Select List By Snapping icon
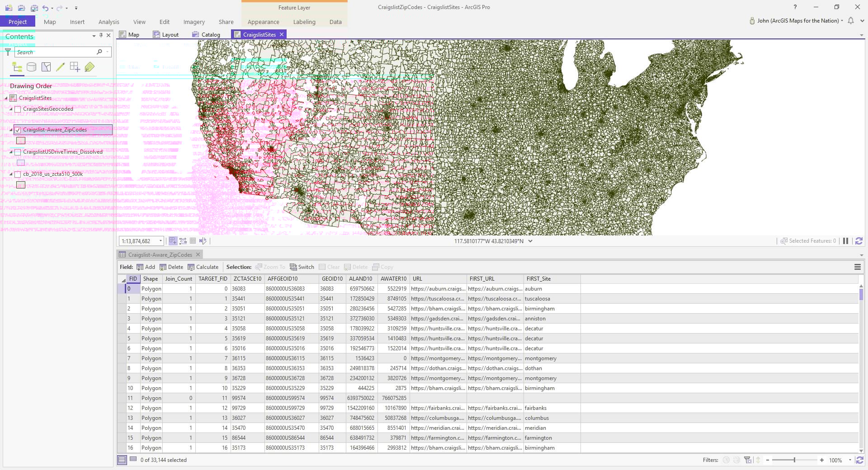 pyautogui.click(x=75, y=67)
